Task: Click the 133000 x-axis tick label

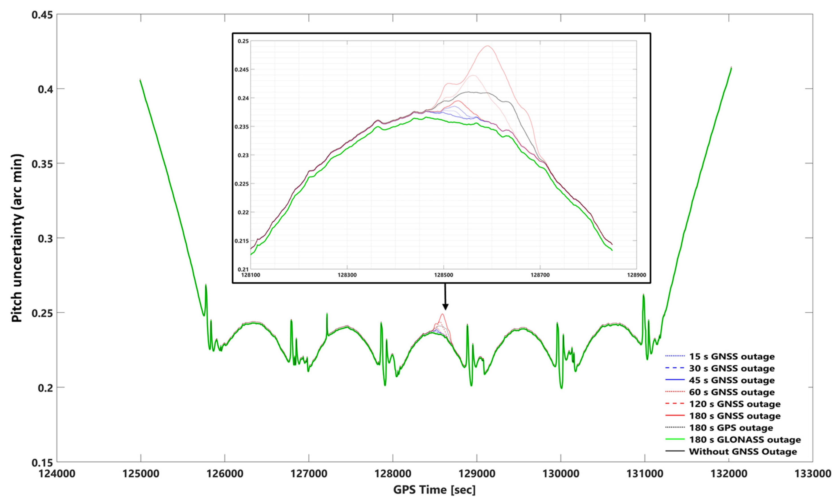Action: 813,474
